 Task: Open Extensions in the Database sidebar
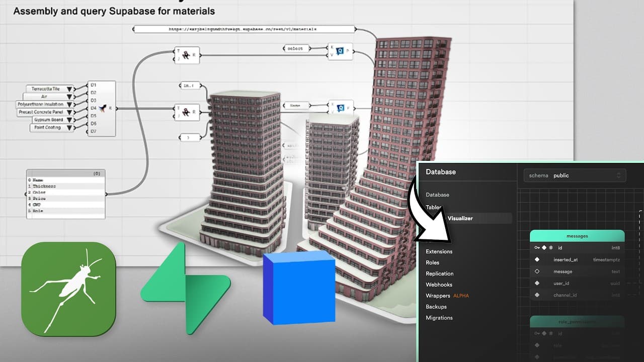pyautogui.click(x=439, y=251)
